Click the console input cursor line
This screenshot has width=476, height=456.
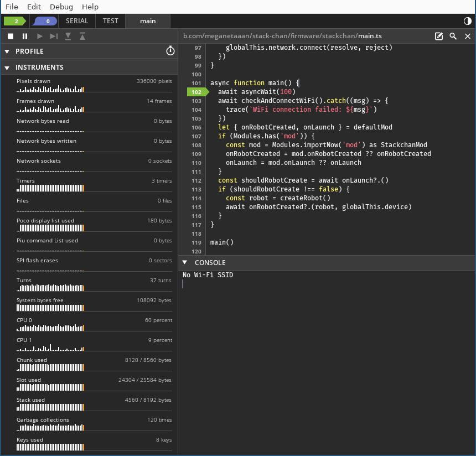point(183,284)
